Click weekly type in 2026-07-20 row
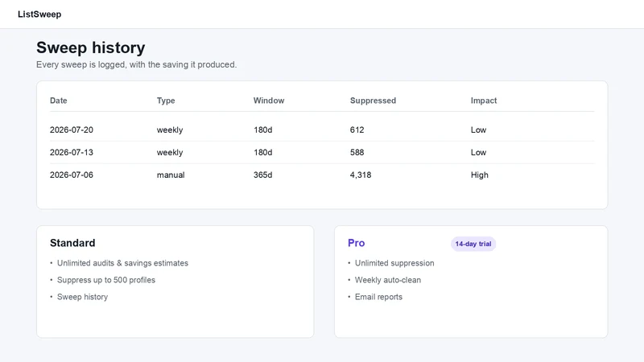Image resolution: width=644 pixels, height=362 pixels. 170,130
